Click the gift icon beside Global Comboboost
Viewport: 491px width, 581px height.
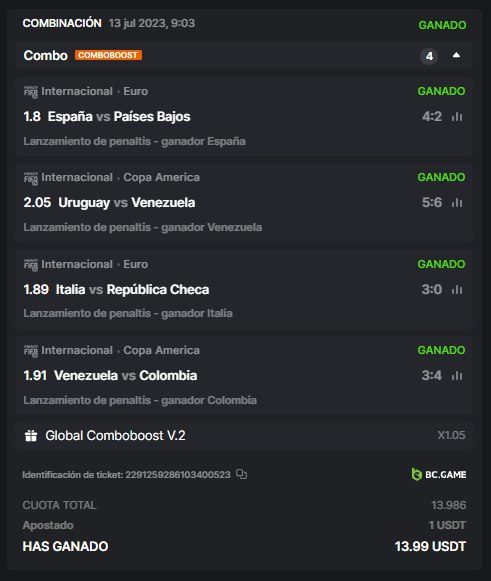pos(31,436)
